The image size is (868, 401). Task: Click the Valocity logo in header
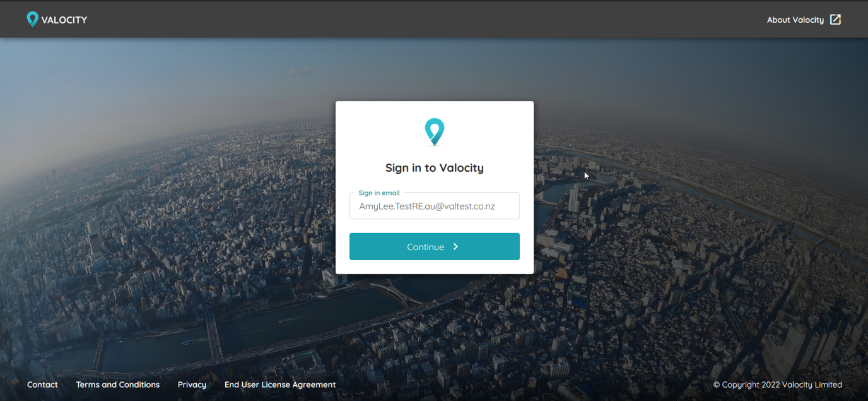(x=57, y=20)
